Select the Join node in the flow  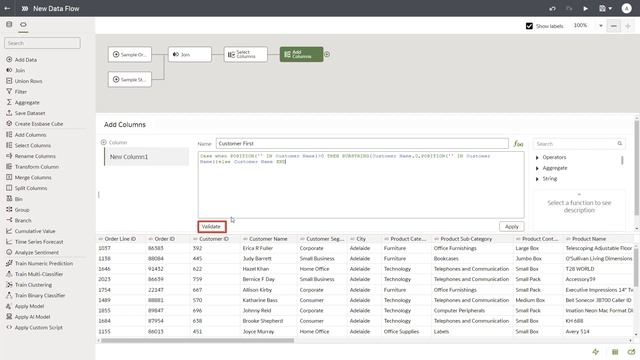[190, 54]
